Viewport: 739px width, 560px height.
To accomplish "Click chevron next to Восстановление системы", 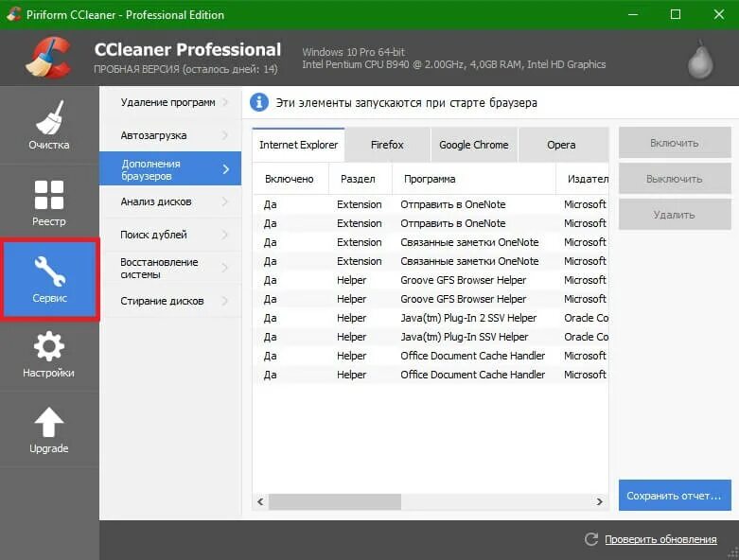I will (x=225, y=268).
